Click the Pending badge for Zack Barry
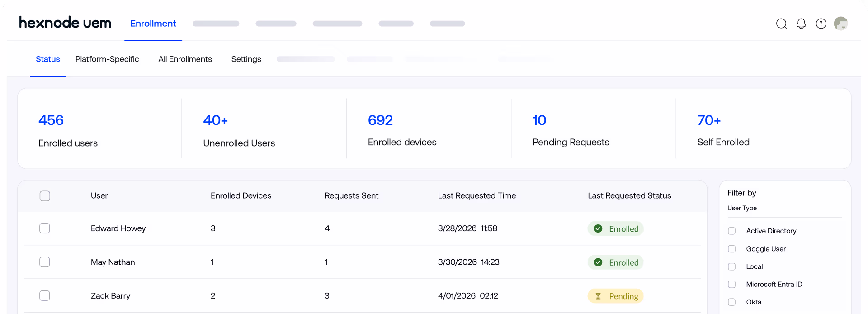The width and height of the screenshot is (868, 314). click(x=615, y=296)
